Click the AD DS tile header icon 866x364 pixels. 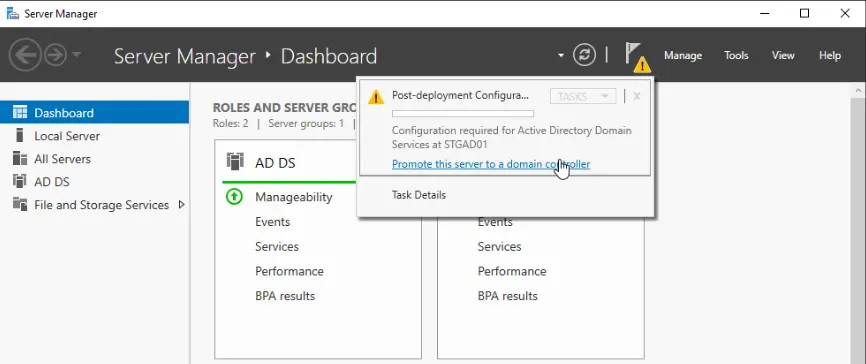[235, 162]
